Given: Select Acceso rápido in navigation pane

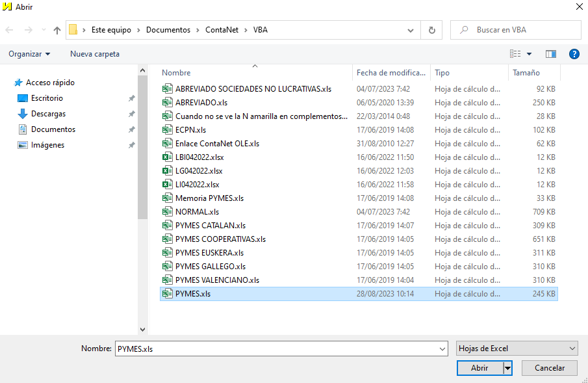Looking at the screenshot, I should click(50, 82).
